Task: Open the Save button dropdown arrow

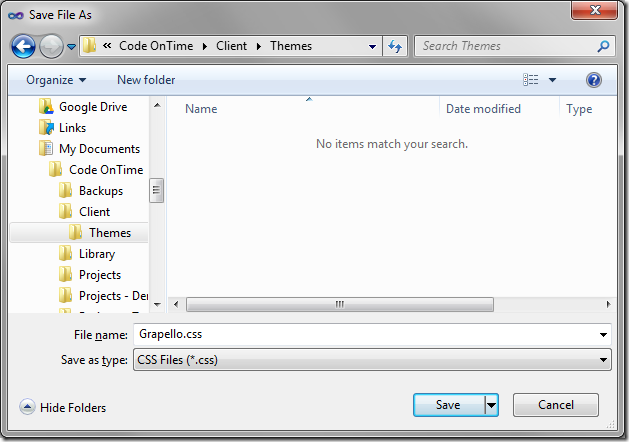Action: pyautogui.click(x=491, y=405)
